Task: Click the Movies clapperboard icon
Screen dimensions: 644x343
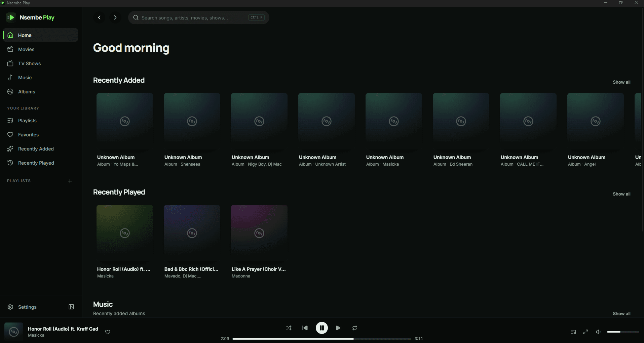Action: [10, 49]
